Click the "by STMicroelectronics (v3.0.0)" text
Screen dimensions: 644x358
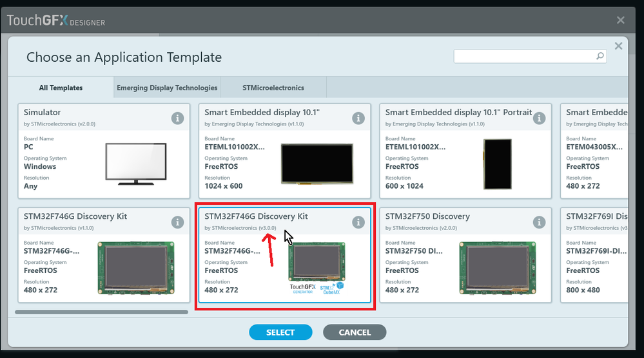click(x=240, y=227)
